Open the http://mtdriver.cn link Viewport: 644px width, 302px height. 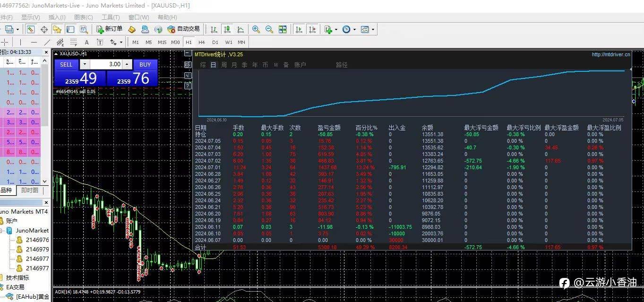click(611, 55)
